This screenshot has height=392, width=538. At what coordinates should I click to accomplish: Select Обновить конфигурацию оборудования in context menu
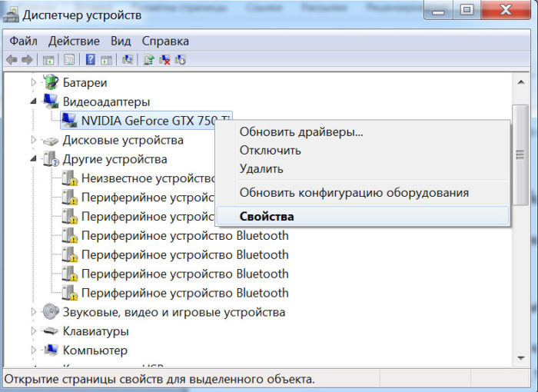coord(363,193)
